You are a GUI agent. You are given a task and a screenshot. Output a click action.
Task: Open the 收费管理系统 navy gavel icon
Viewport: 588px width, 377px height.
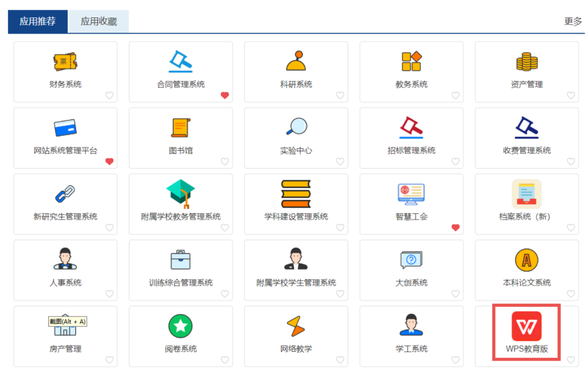coord(527,127)
